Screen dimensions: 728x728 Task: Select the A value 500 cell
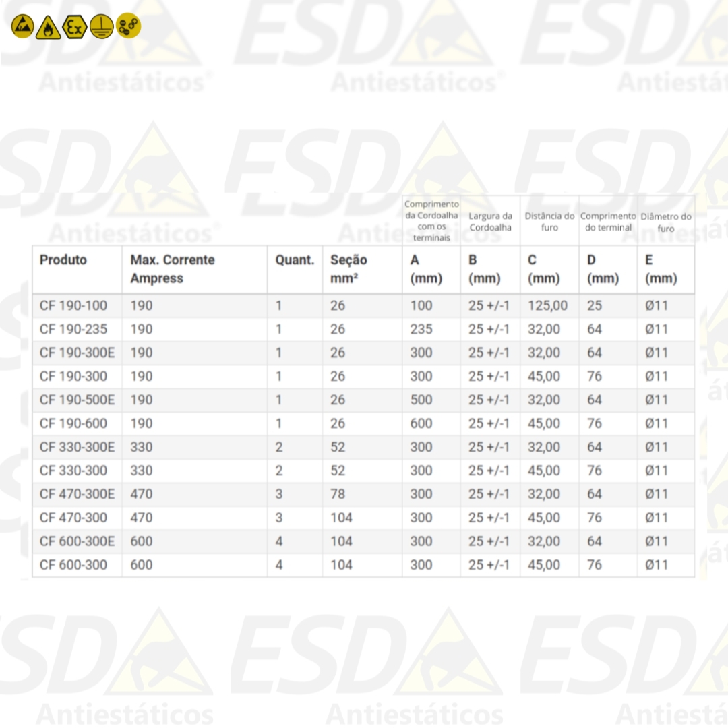tap(421, 400)
